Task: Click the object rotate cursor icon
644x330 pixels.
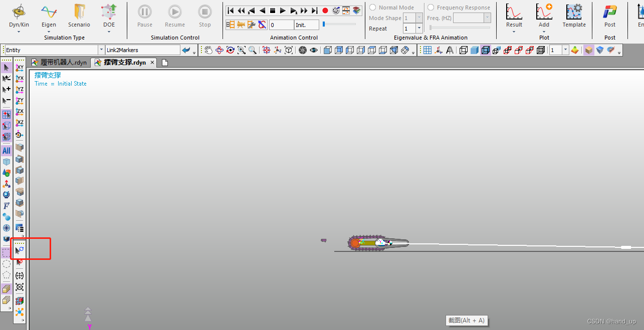Action: point(20,250)
